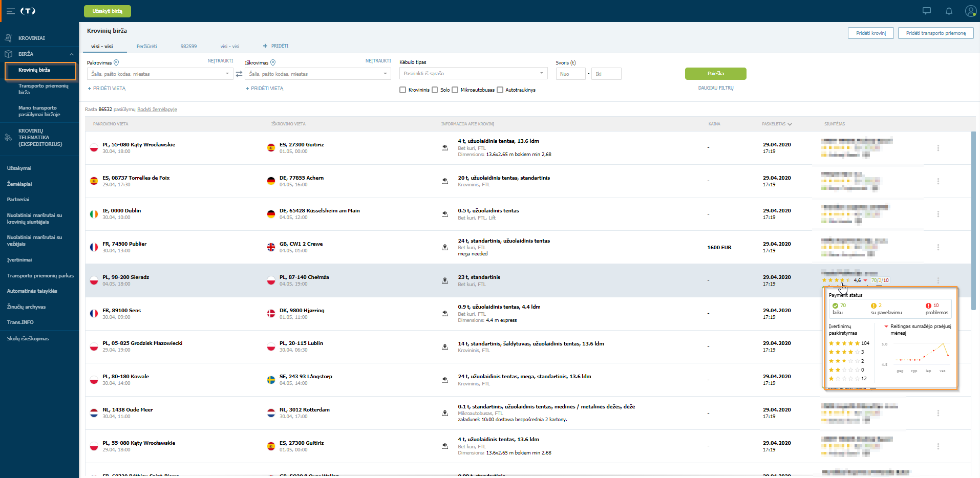Click the red problematic payment icon
Viewport: 980px width, 478px height.
(x=928, y=306)
